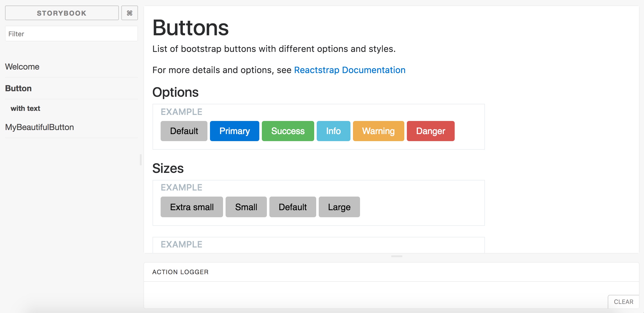Screen dimensions: 644x313
Task: Expand the MyBeautifulButton story group
Action: tap(40, 127)
